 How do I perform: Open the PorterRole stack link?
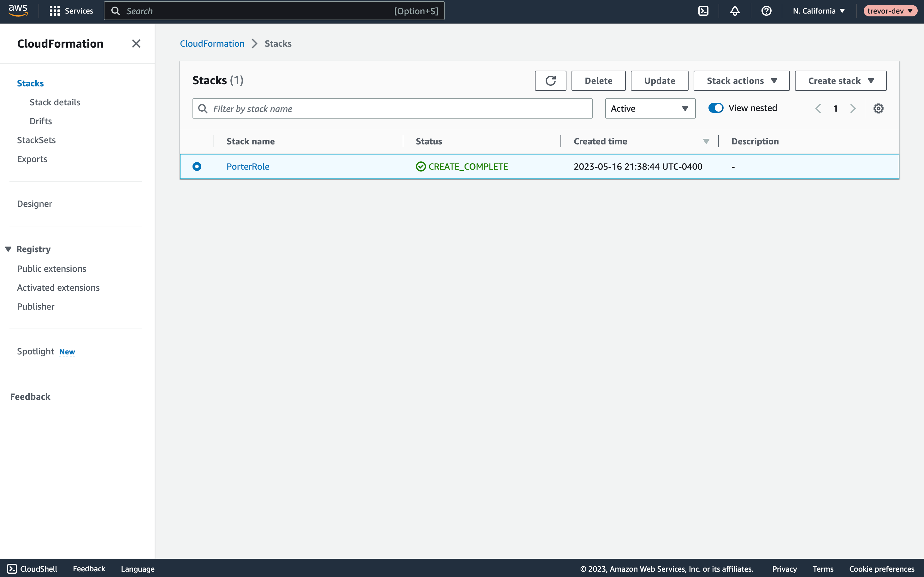tap(248, 166)
